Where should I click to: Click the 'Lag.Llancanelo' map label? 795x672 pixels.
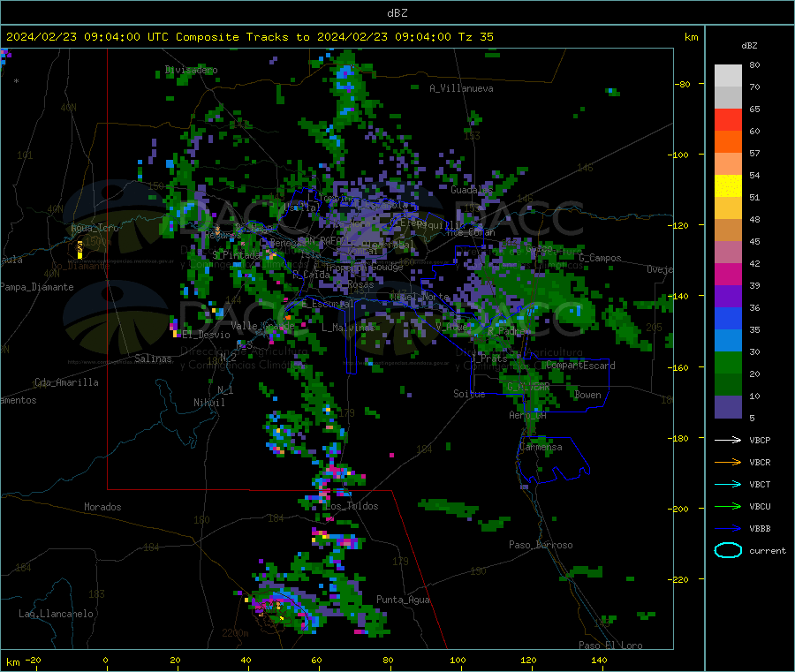point(57,614)
